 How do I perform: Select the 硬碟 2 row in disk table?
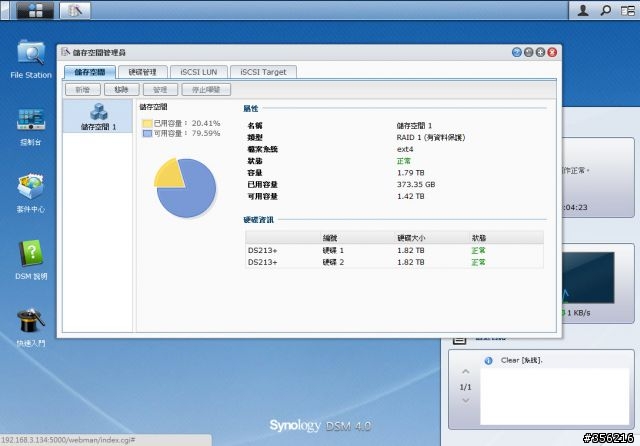(394, 262)
